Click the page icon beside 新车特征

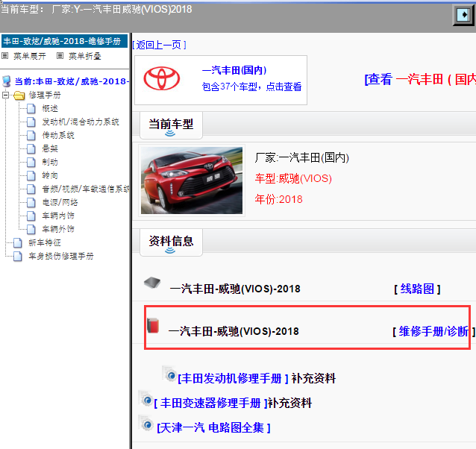click(x=18, y=242)
